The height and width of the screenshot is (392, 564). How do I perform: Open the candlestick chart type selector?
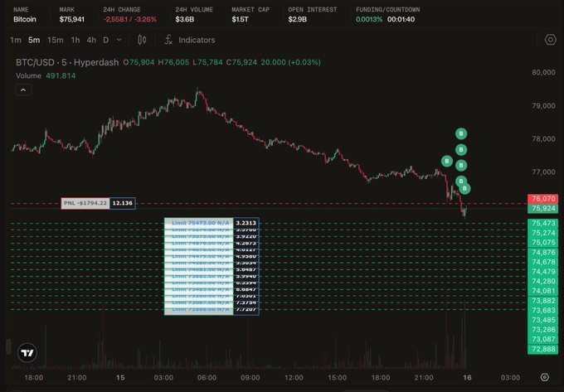pos(142,40)
